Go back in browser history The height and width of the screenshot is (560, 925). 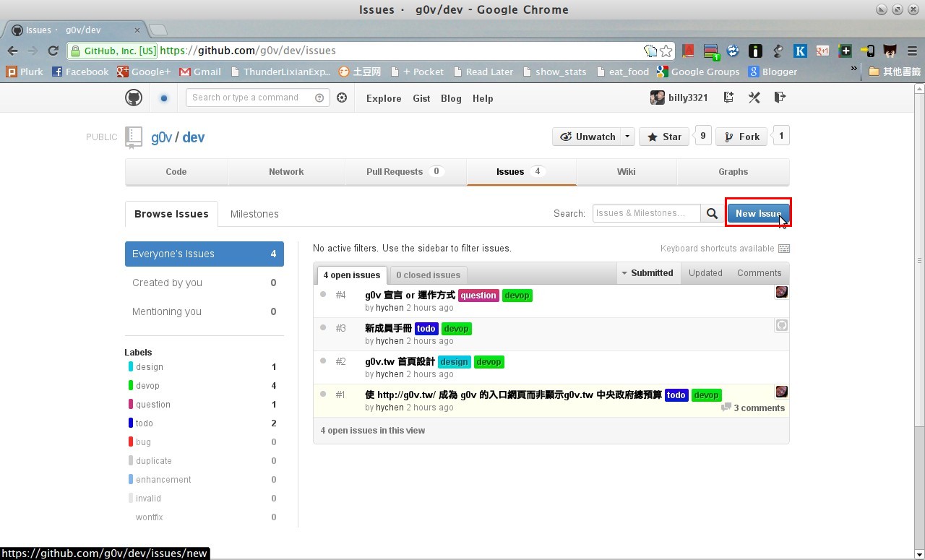click(12, 51)
